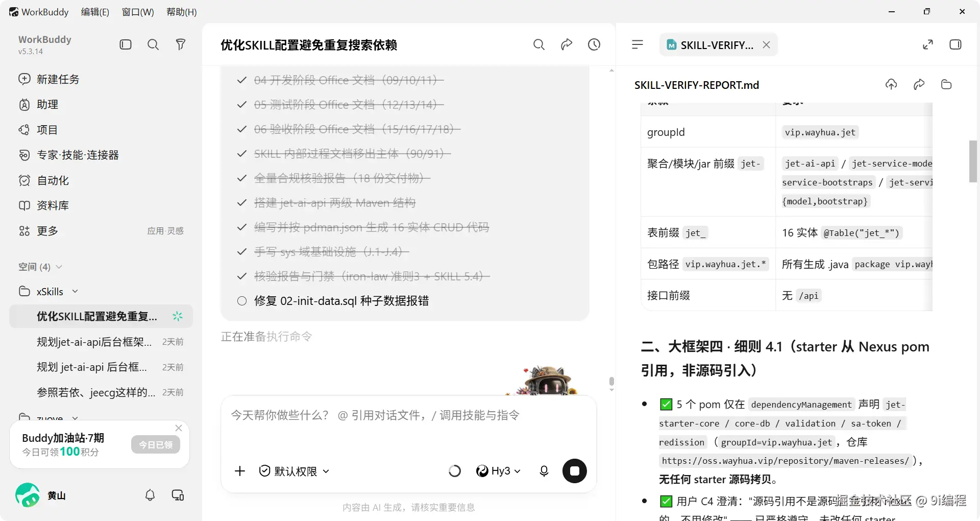Image resolution: width=980 pixels, height=521 pixels.
Task: Click the filter funnel icon
Action: click(180, 45)
